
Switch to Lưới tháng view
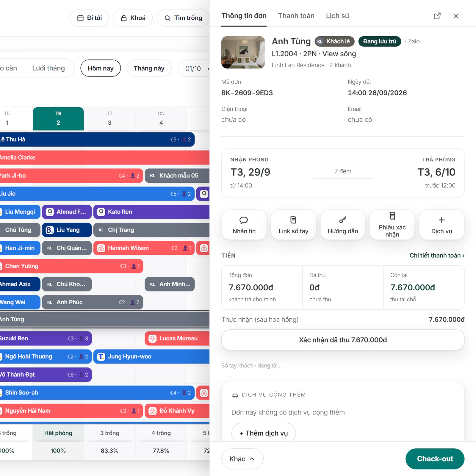coord(48,68)
